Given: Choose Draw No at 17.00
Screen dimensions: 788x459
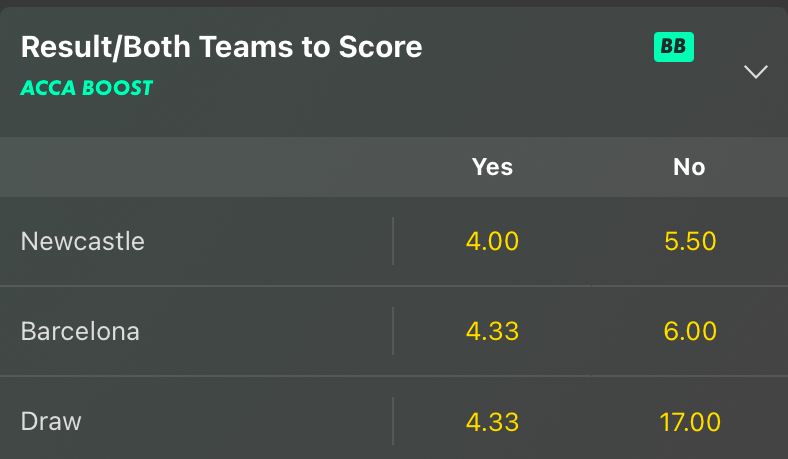Looking at the screenshot, I should (690, 421).
